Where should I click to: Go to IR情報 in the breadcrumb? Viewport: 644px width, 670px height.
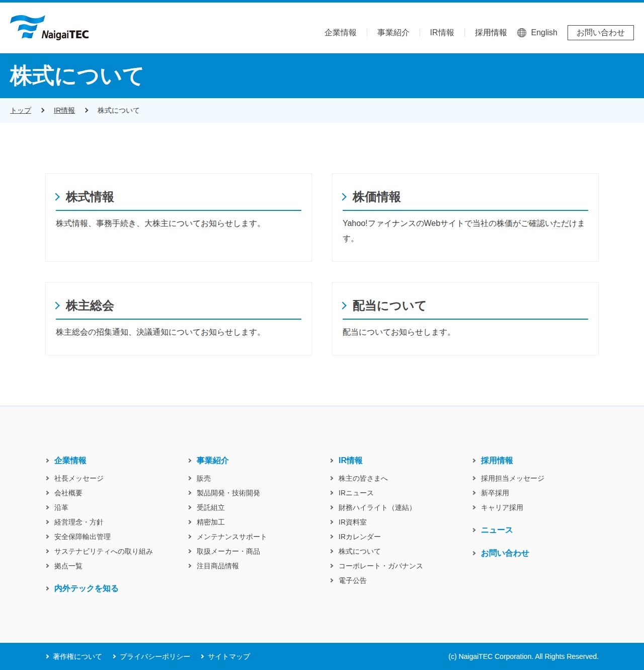[x=64, y=110]
